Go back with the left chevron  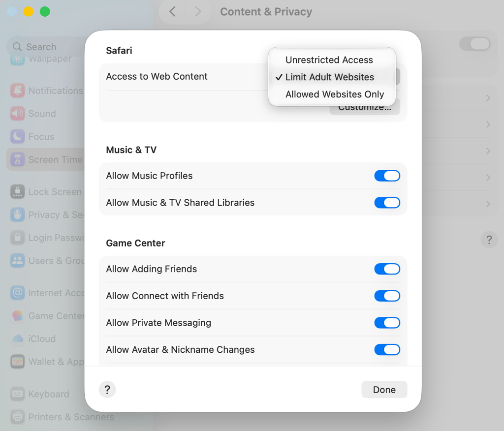pos(173,12)
